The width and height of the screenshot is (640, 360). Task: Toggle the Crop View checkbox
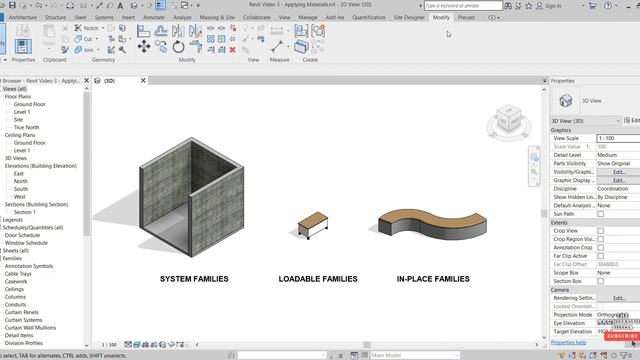[x=600, y=231]
